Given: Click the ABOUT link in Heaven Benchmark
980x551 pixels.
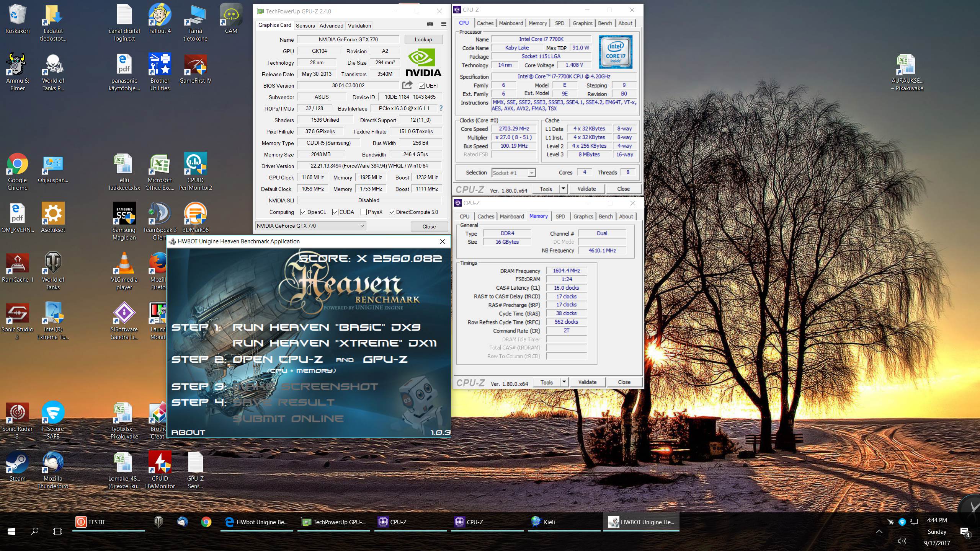Looking at the screenshot, I should [x=188, y=432].
